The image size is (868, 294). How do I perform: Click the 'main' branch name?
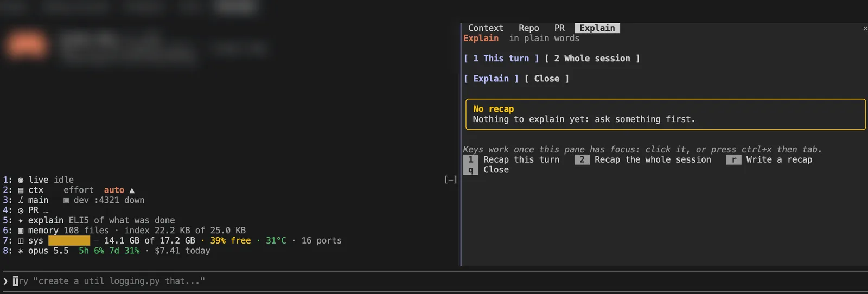pyautogui.click(x=38, y=200)
